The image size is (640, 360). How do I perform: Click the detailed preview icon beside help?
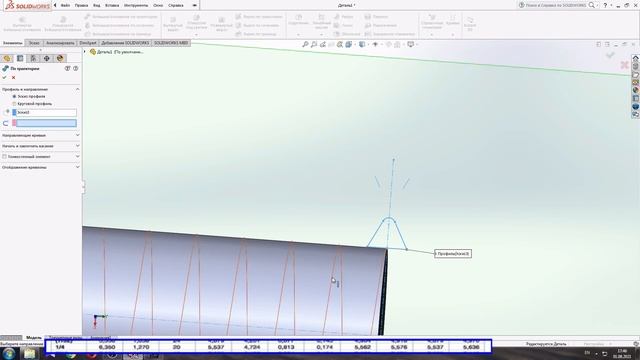point(68,69)
